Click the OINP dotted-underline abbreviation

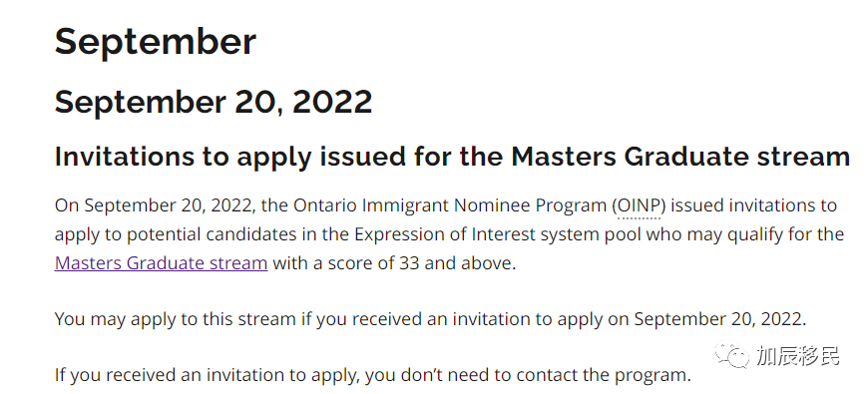coord(640,205)
